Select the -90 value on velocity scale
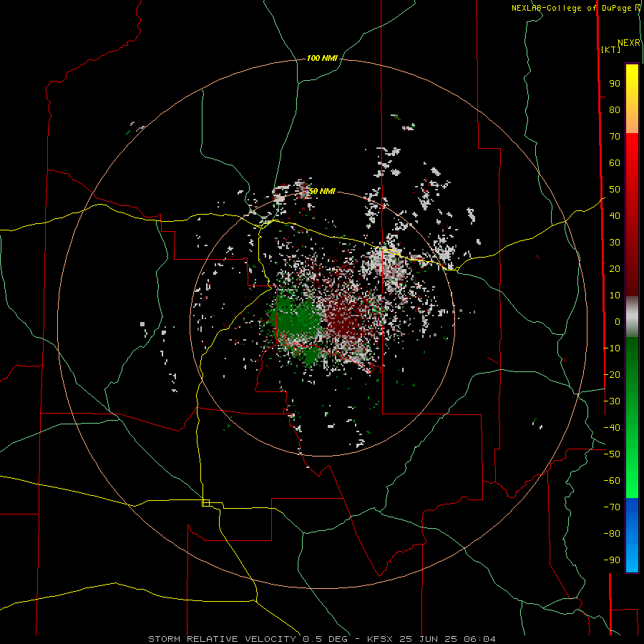The image size is (644, 644). coord(612,560)
